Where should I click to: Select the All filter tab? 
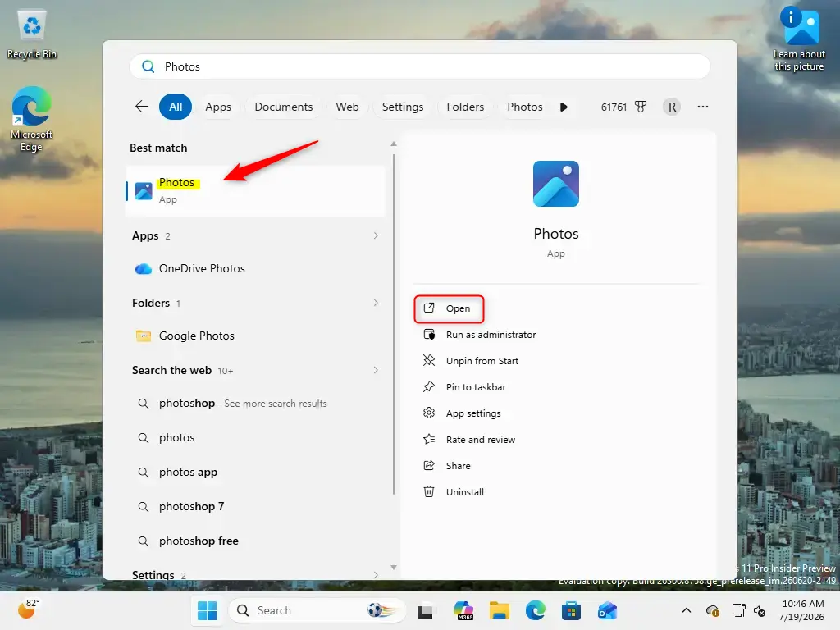tap(176, 107)
